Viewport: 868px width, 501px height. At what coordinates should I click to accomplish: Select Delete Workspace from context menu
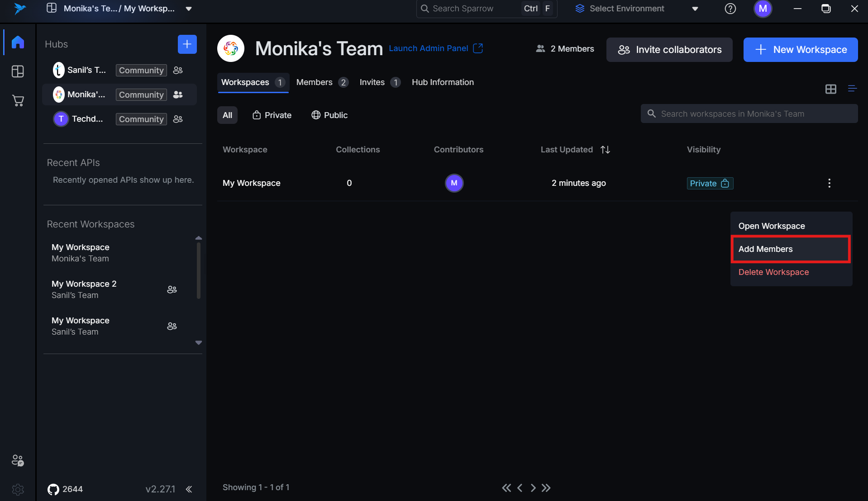(791, 272)
